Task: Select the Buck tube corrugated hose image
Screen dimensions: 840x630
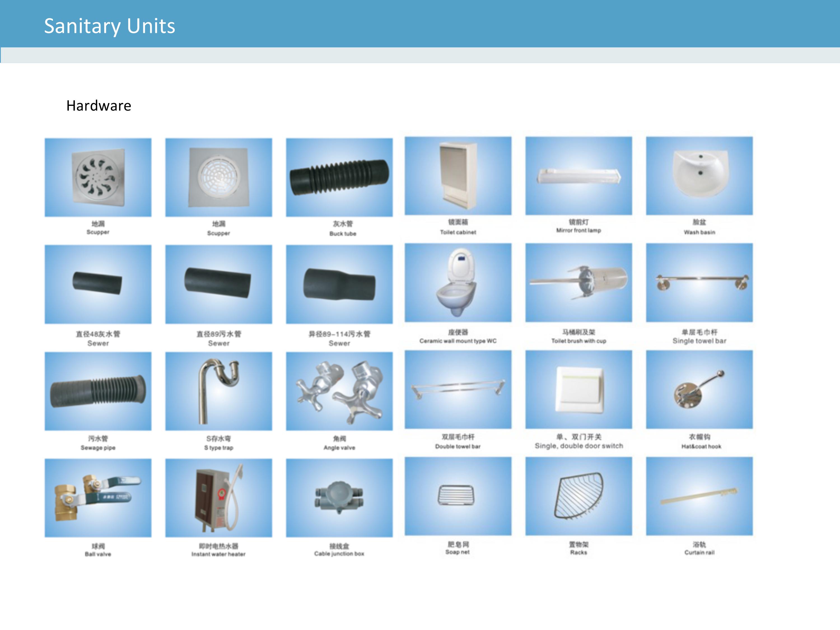Action: pos(339,177)
